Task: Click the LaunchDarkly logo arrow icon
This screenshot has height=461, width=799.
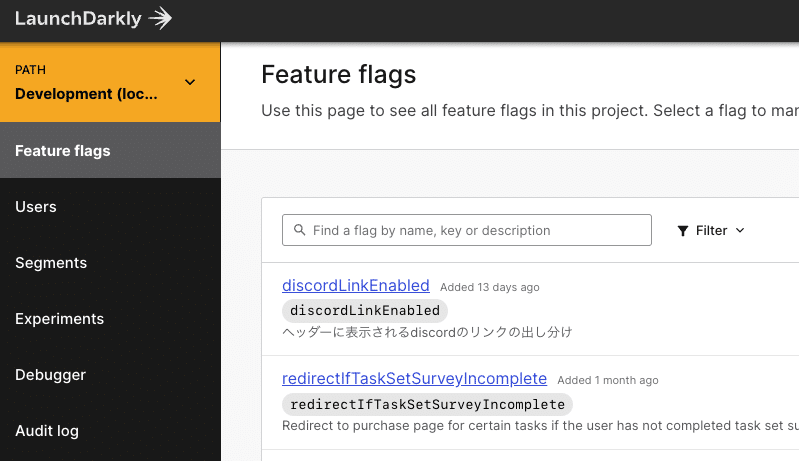Action: coord(161,18)
